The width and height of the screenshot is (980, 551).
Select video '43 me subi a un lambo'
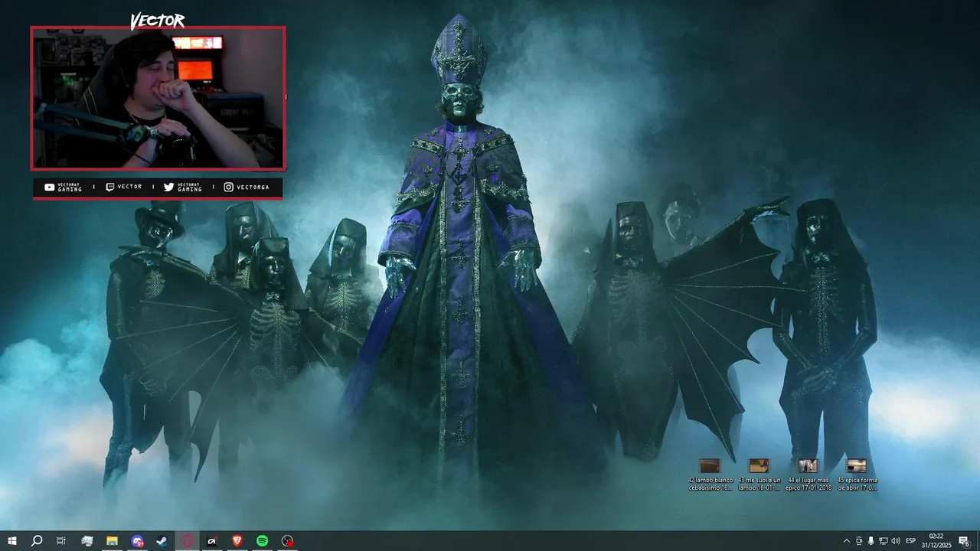(759, 474)
